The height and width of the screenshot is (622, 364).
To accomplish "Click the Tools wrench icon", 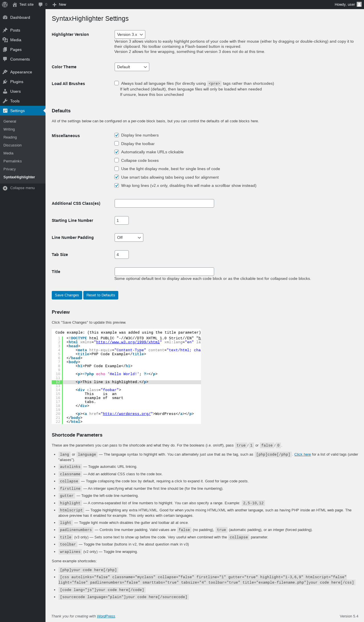I will tap(5, 101).
